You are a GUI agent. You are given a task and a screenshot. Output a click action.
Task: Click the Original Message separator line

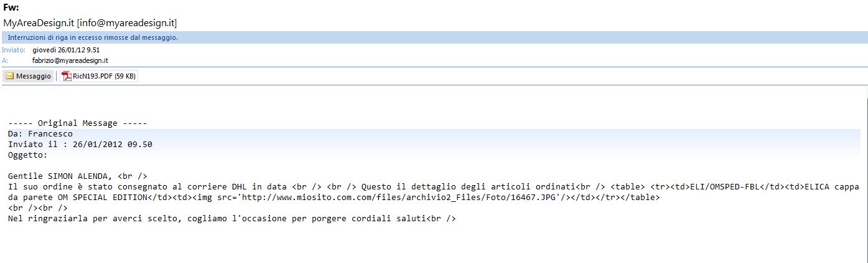78,123
